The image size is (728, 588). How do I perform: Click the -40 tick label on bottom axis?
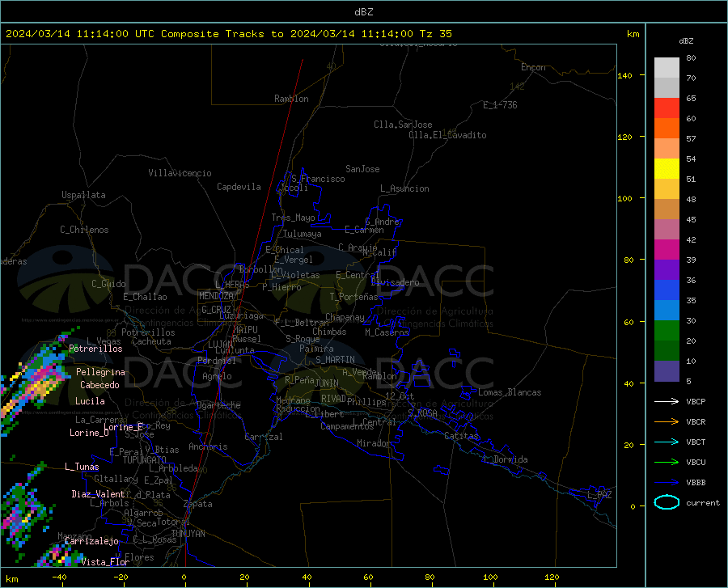[x=59, y=577]
